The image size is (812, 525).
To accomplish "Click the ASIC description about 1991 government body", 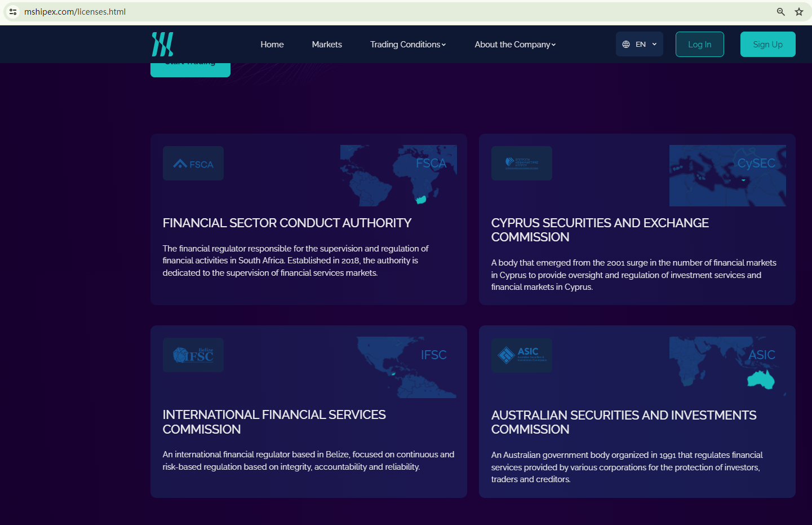I will pos(627,467).
